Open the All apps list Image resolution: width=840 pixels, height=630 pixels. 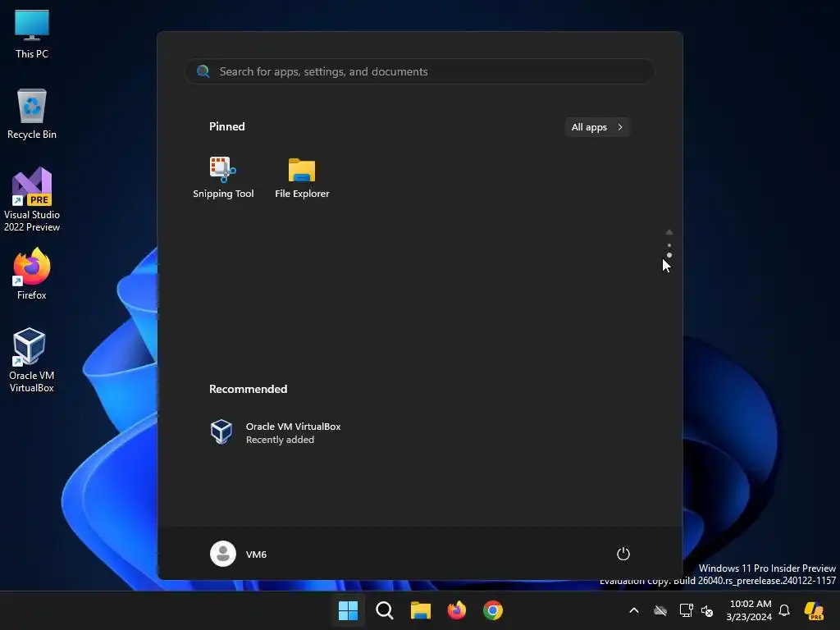pyautogui.click(x=597, y=127)
